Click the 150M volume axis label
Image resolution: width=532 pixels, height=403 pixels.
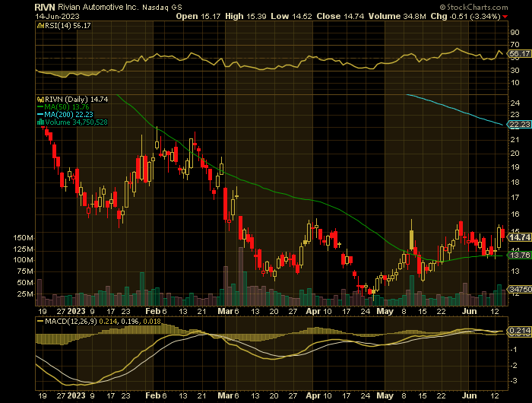point(23,238)
